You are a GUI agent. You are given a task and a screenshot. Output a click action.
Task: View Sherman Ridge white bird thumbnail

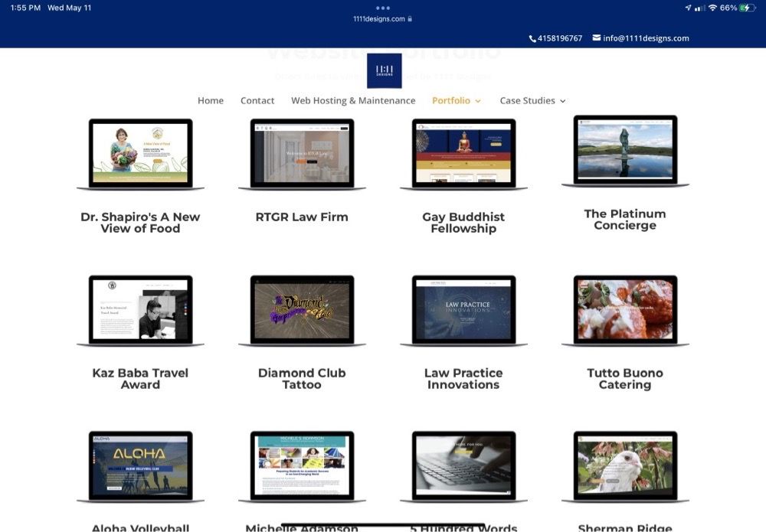coord(625,467)
